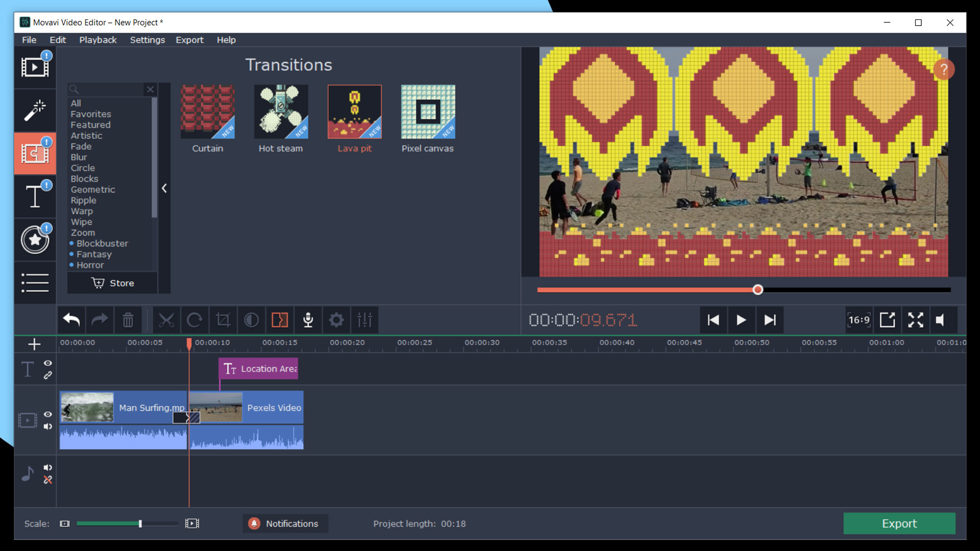This screenshot has height=551, width=980.
Task: Toggle audio track visibility eye icon
Action: (48, 414)
